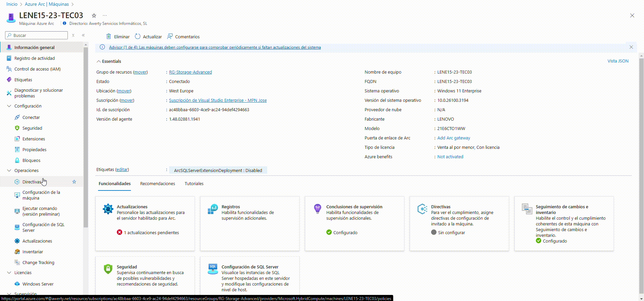The image size is (644, 301).
Task: Click mover link for Ubicación
Action: click(124, 91)
